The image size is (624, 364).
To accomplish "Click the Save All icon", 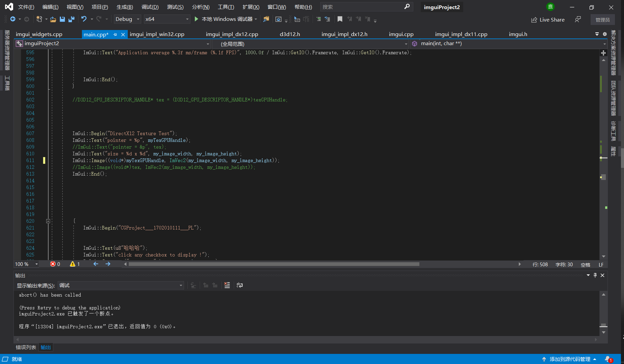I will click(x=71, y=19).
